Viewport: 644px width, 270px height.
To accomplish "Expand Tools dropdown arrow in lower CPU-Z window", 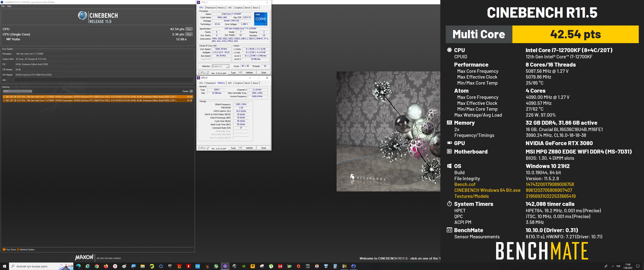I will tap(240, 148).
